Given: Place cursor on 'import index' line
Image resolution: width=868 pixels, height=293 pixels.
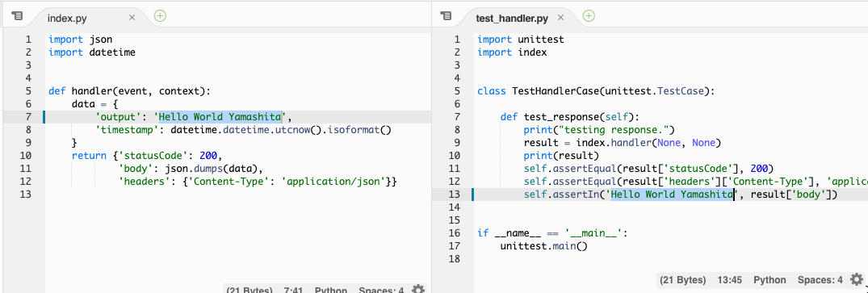Looking at the screenshot, I should click(512, 52).
